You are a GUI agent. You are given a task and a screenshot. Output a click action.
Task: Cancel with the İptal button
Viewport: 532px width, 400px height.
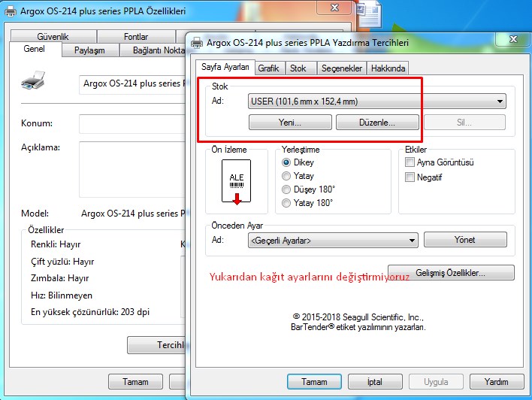(x=375, y=382)
